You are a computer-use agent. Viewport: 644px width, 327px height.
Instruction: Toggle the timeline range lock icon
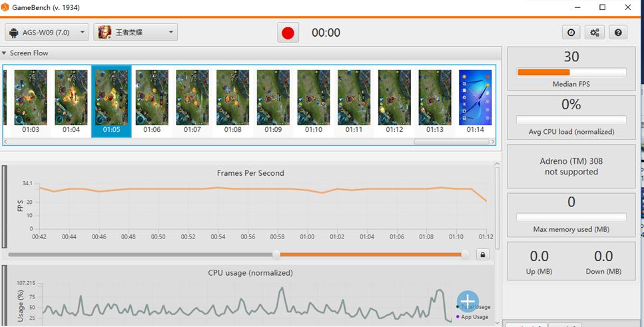tap(483, 254)
